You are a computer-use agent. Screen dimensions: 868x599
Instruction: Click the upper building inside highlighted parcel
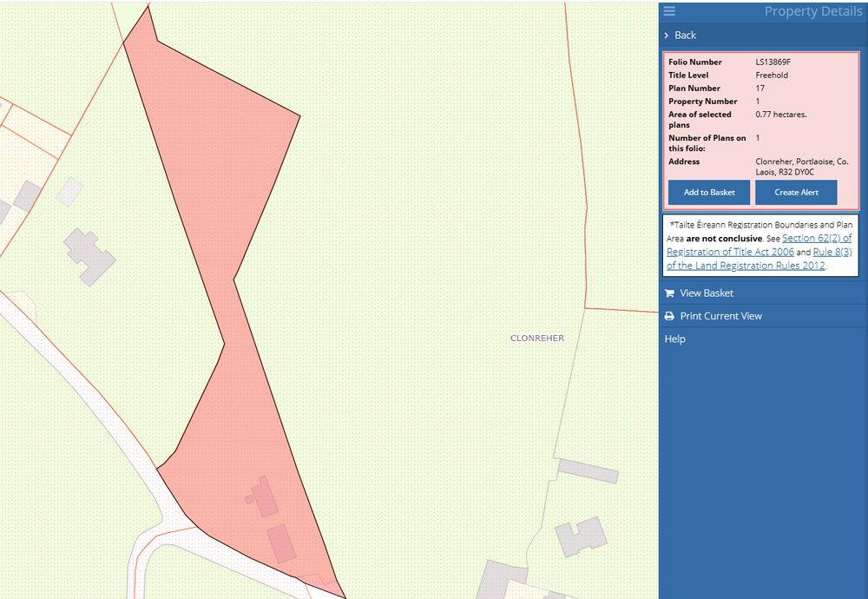click(264, 496)
